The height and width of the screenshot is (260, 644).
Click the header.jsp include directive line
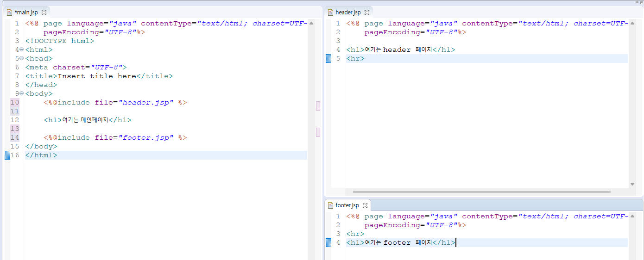(115, 102)
